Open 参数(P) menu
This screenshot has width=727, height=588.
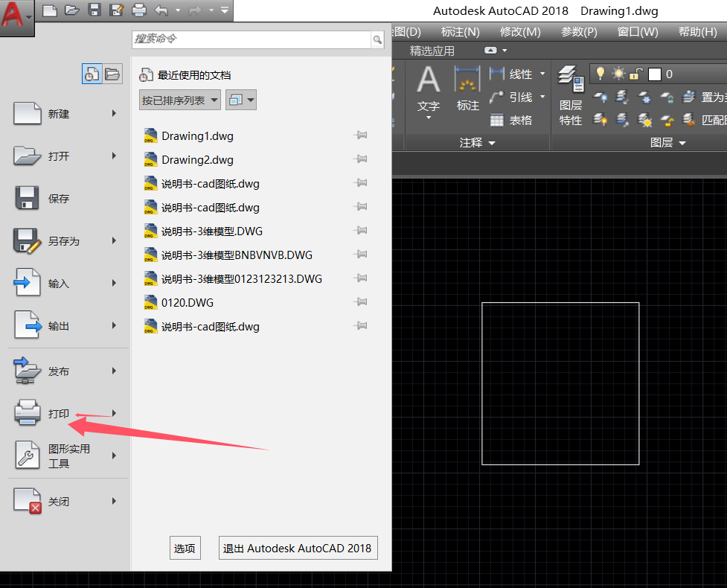pos(579,32)
